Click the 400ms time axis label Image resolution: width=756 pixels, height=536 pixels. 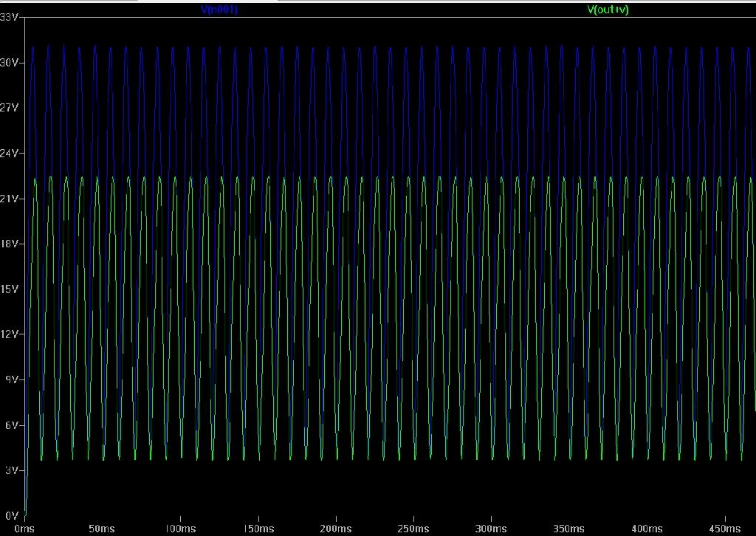647,529
